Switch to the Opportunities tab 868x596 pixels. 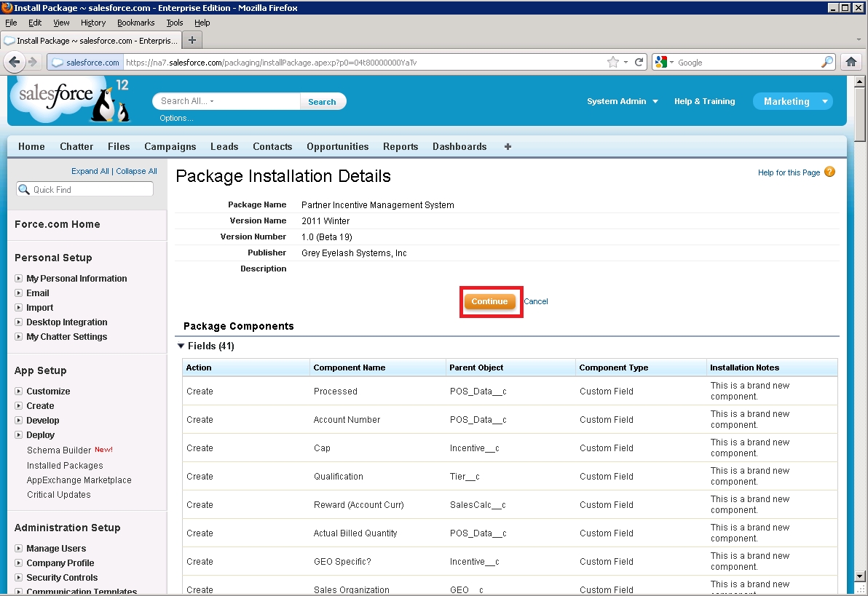(x=337, y=146)
